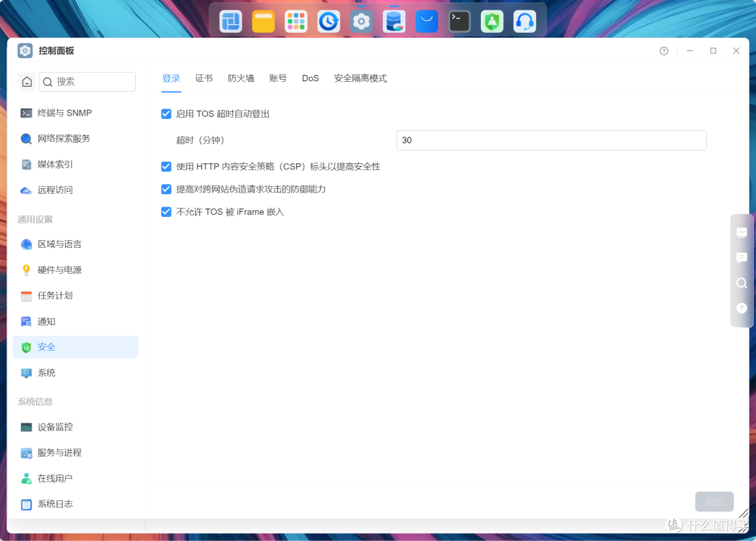This screenshot has width=756, height=541.
Task: Toggle 跨网站伪造请求攻击 protection checkbox
Action: tap(167, 189)
